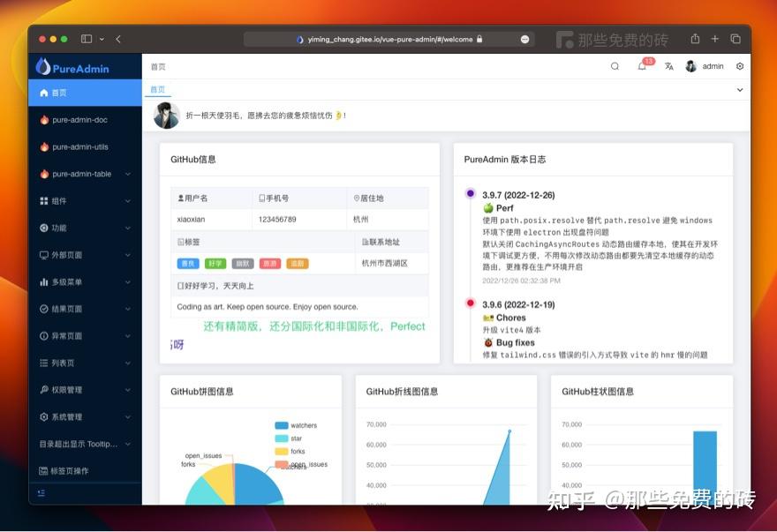The width and height of the screenshot is (777, 532).
Task: Open the 目录超出显示 Tooltip menu
Action: [86, 444]
